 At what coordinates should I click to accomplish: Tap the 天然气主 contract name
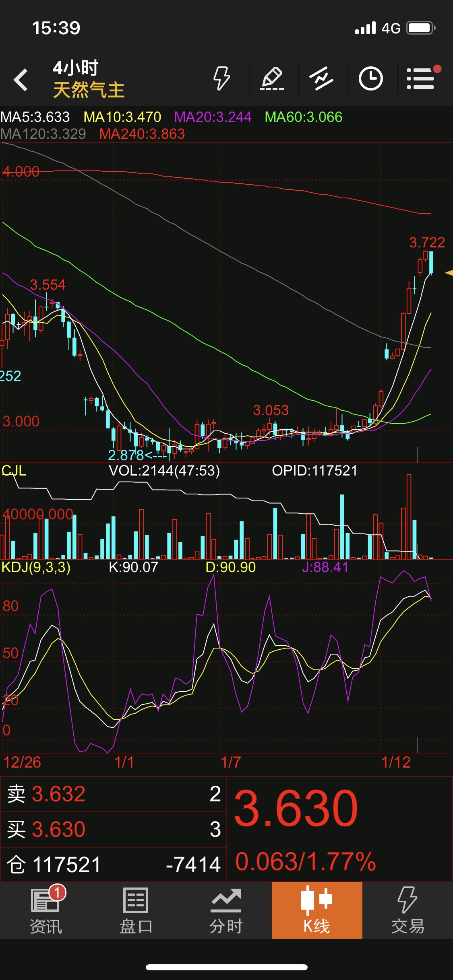point(89,90)
